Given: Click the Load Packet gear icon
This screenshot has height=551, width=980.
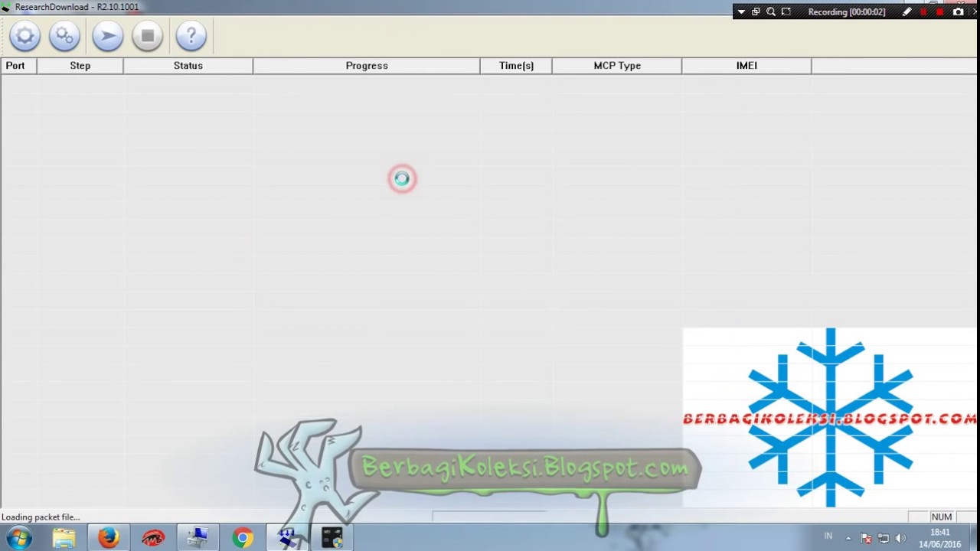Looking at the screenshot, I should tap(25, 36).
